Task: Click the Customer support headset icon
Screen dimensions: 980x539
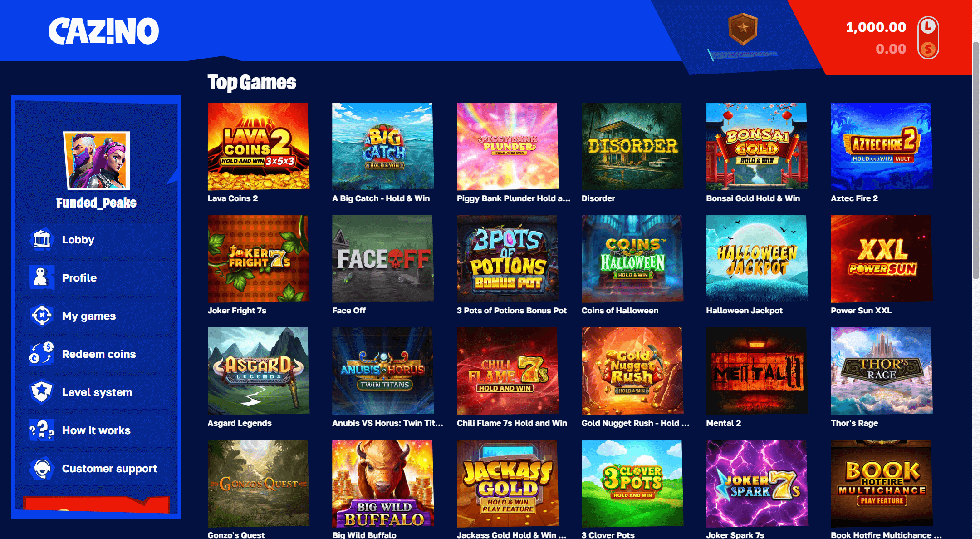Action: point(42,468)
